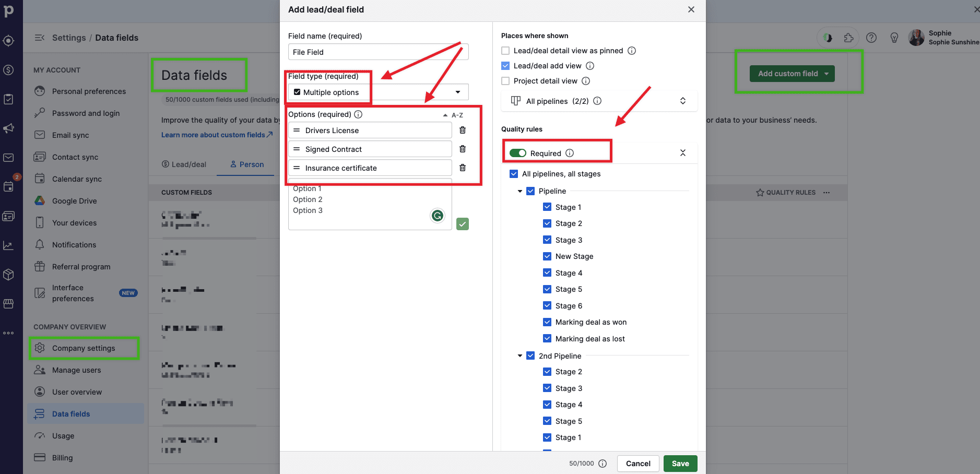Click the Grammarly icon in options textarea
The image size is (980, 474).
pyautogui.click(x=437, y=215)
